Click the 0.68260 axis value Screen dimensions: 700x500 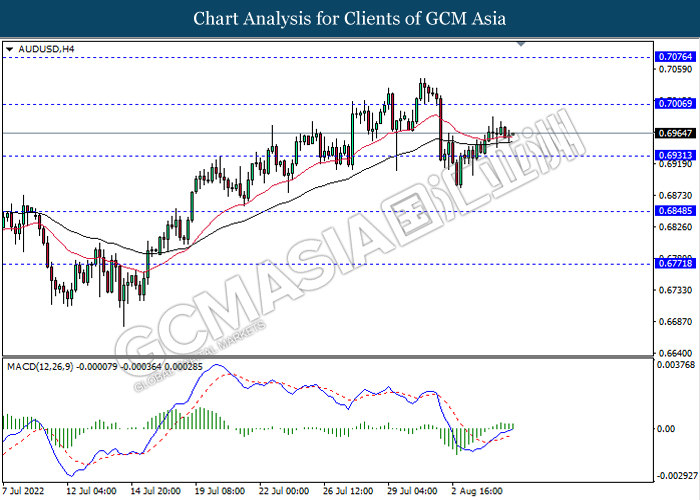click(x=675, y=227)
